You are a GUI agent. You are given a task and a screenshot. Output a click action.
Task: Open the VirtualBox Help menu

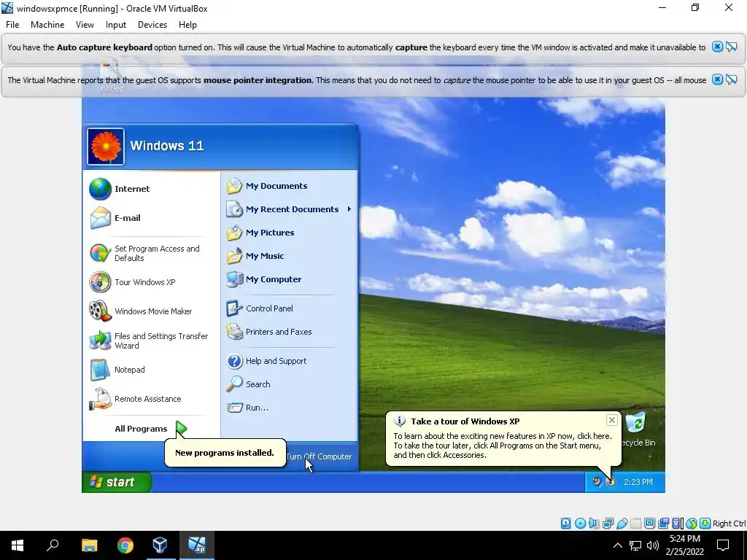click(x=187, y=25)
